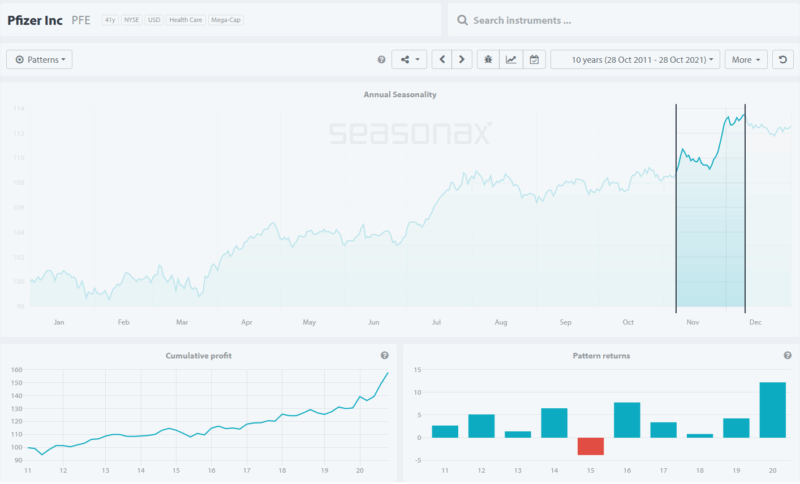Go to previous pattern arrow

pos(443,60)
